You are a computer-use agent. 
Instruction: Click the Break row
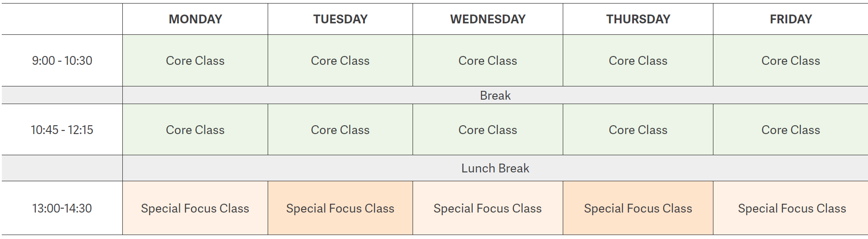[x=495, y=95]
